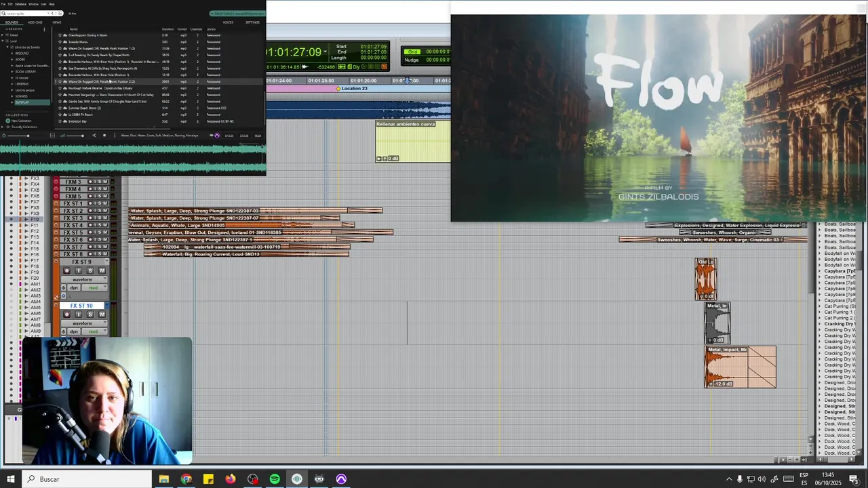
Task: Click the Windows taskbar Buscar search box
Action: (x=87, y=479)
